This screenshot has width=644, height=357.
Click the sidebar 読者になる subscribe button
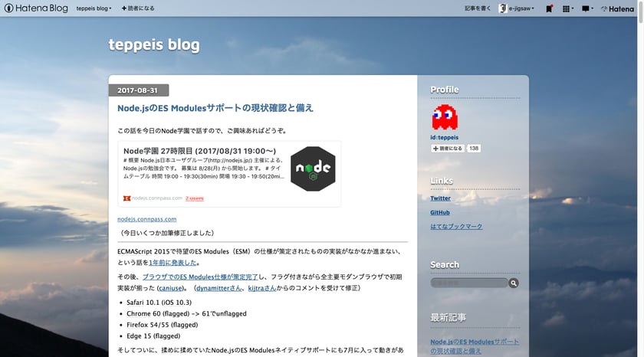click(448, 149)
